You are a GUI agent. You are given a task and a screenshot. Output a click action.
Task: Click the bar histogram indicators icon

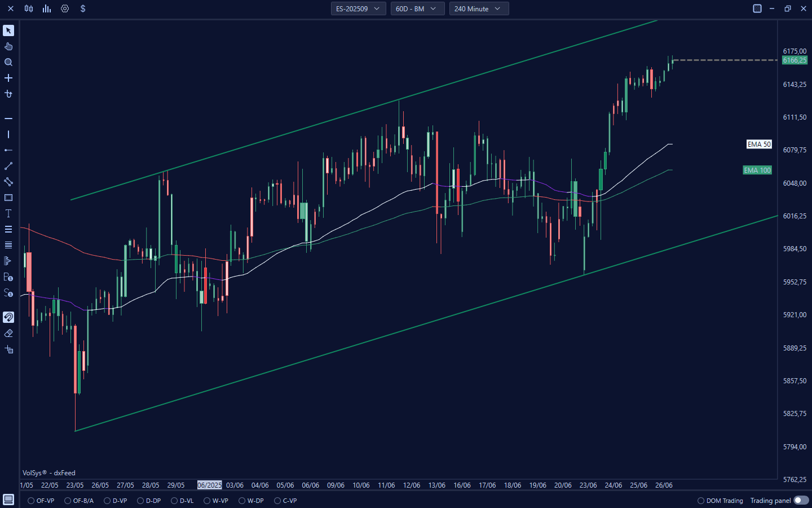coord(47,8)
